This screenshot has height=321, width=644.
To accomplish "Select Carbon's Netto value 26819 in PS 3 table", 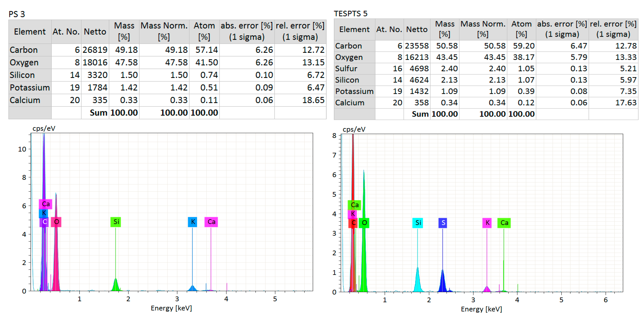I will (x=95, y=50).
